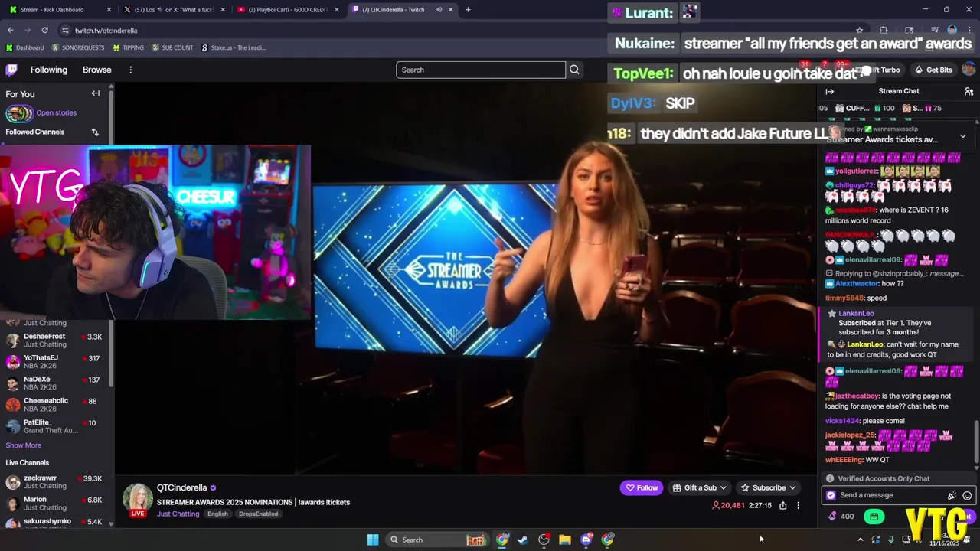The image size is (980, 551).
Task: Mute the QTCinderella Twitch tab audio
Action: [439, 10]
